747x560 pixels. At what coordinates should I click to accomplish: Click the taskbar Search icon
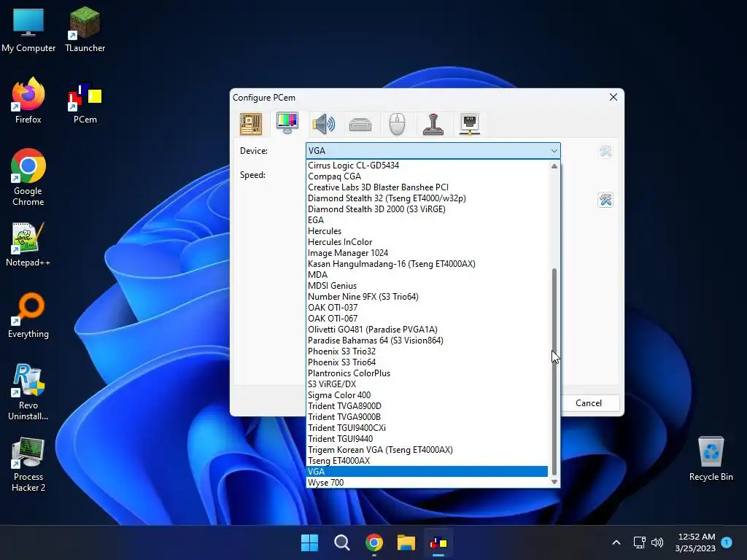(342, 542)
